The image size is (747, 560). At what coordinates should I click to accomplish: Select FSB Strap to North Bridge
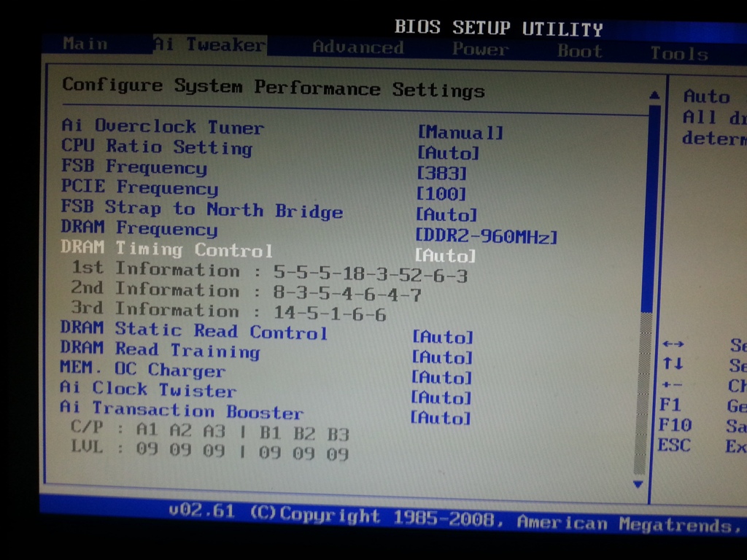pyautogui.click(x=201, y=209)
